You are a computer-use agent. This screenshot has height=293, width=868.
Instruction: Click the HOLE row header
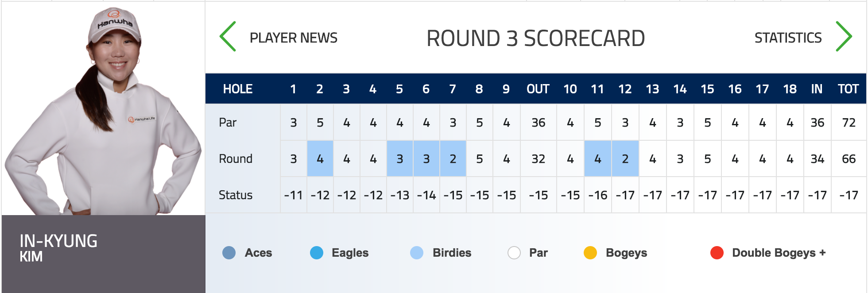point(238,89)
